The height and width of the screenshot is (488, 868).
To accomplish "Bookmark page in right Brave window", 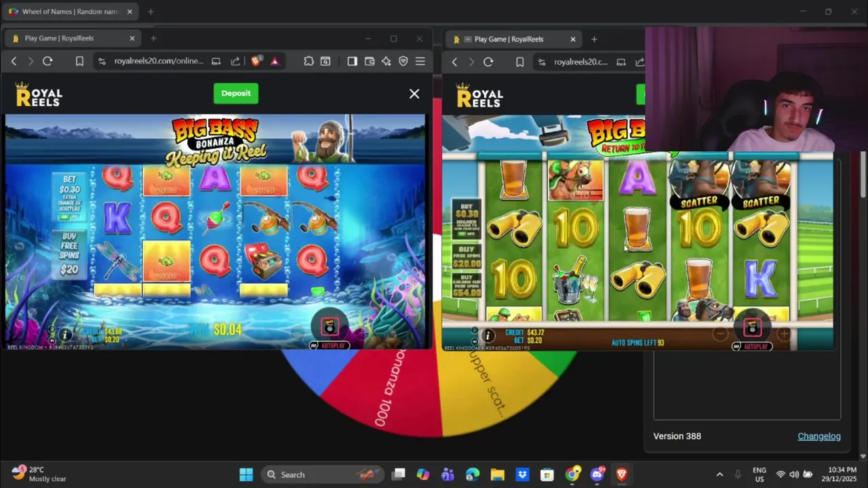I will click(519, 62).
